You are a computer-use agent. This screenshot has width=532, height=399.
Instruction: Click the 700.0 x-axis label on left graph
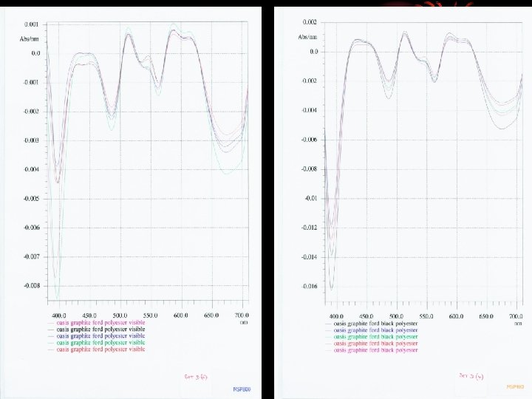(242, 316)
